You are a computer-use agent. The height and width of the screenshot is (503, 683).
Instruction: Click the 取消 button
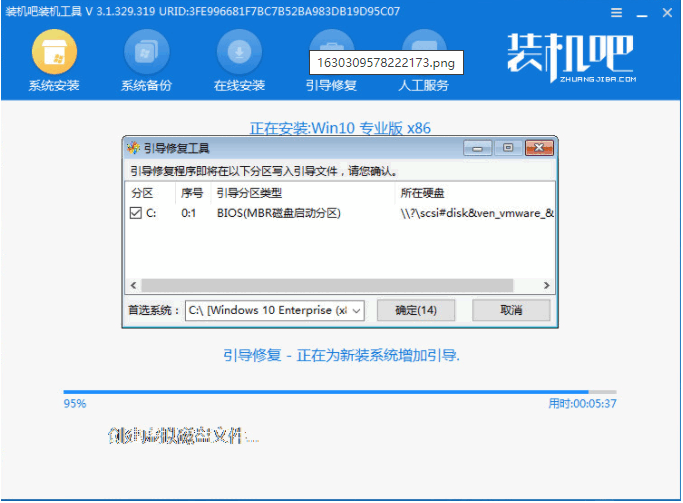pyautogui.click(x=511, y=311)
